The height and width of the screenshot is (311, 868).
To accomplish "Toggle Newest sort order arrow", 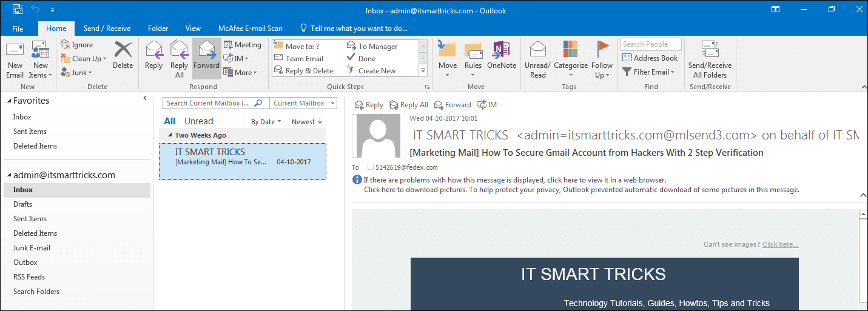I will click(x=320, y=121).
